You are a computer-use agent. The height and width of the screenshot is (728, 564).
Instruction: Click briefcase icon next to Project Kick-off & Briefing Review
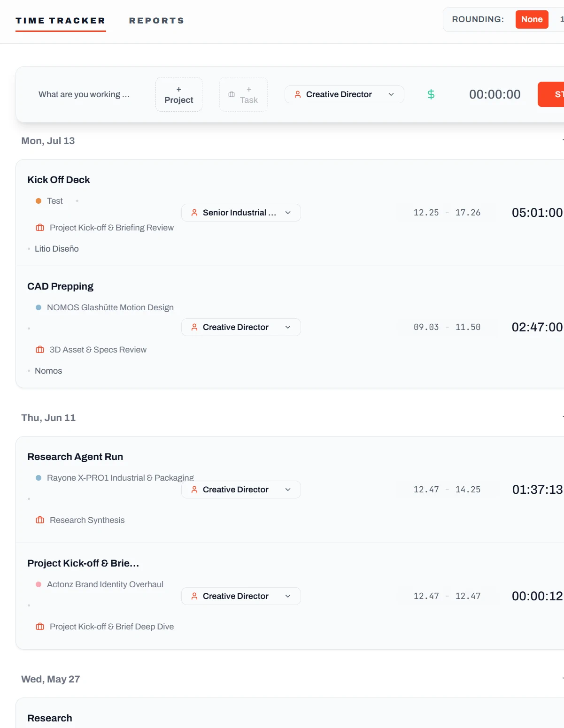40,228
